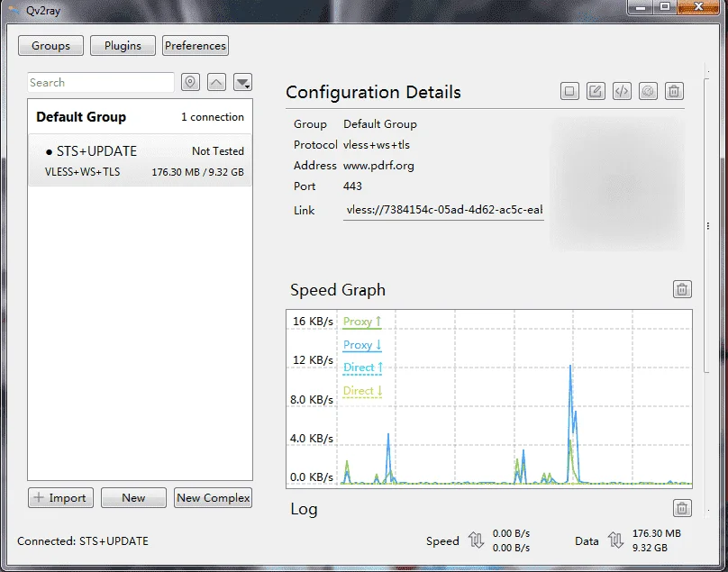728x572 pixels.
Task: Locate current connection with pin icon
Action: pos(190,82)
